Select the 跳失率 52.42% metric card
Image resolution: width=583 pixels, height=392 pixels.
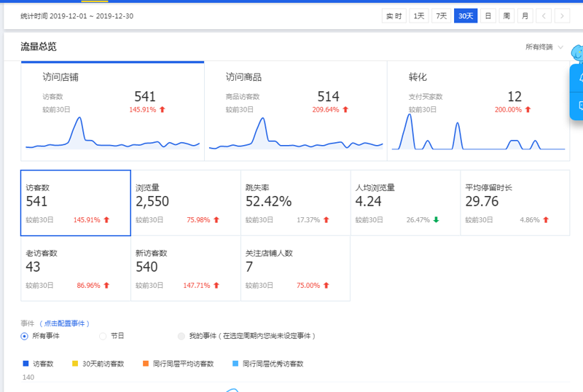pyautogui.click(x=296, y=203)
